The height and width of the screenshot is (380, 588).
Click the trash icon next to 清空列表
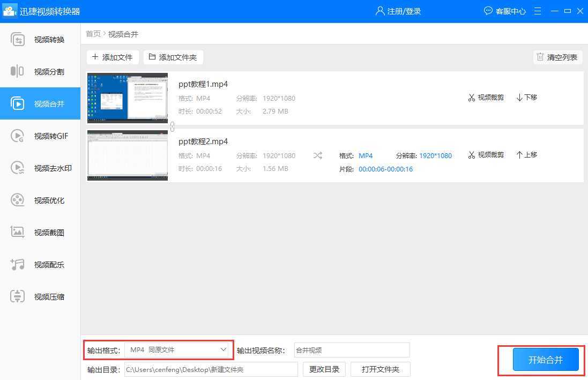[540, 57]
